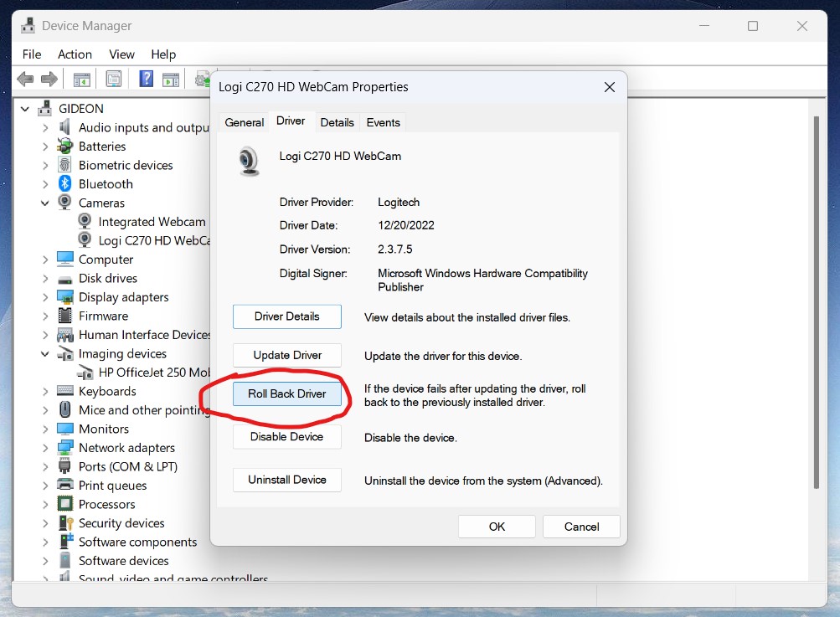Switch to the Events tab
This screenshot has width=840, height=617.
click(383, 122)
